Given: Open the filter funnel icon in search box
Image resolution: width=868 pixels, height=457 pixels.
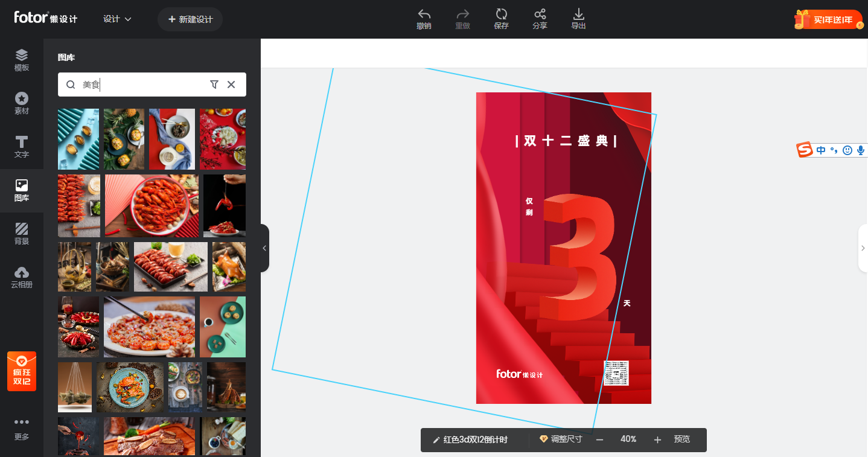Looking at the screenshot, I should pyautogui.click(x=214, y=85).
